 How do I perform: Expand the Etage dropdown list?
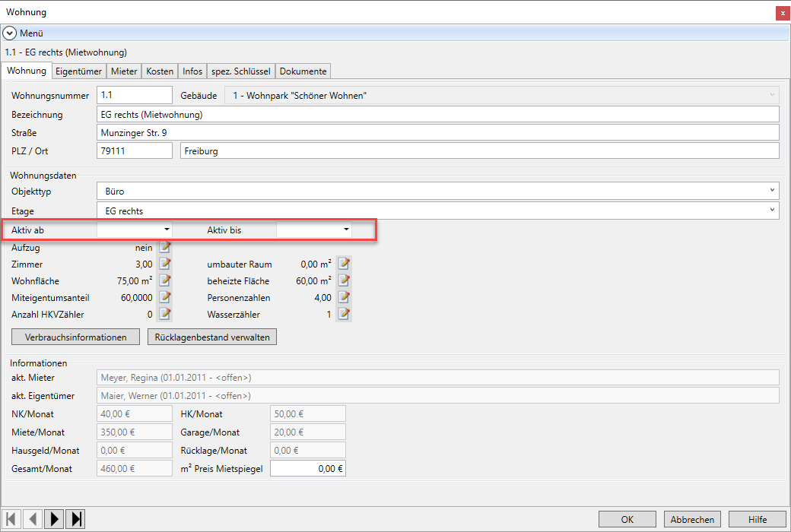[772, 210]
